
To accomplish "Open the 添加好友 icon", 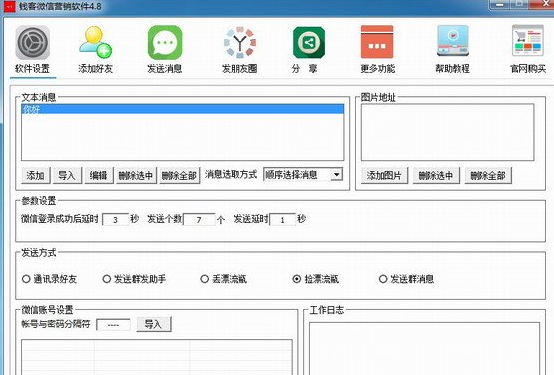I will [95, 42].
